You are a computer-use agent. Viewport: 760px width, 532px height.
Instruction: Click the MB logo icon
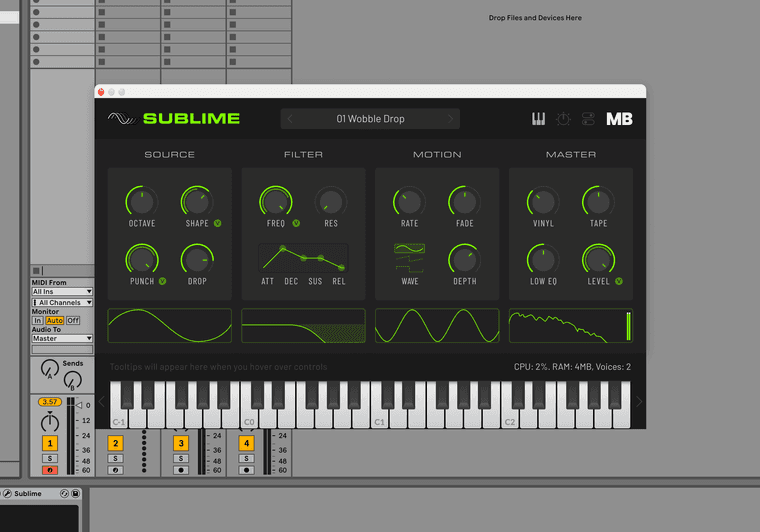[x=619, y=119]
